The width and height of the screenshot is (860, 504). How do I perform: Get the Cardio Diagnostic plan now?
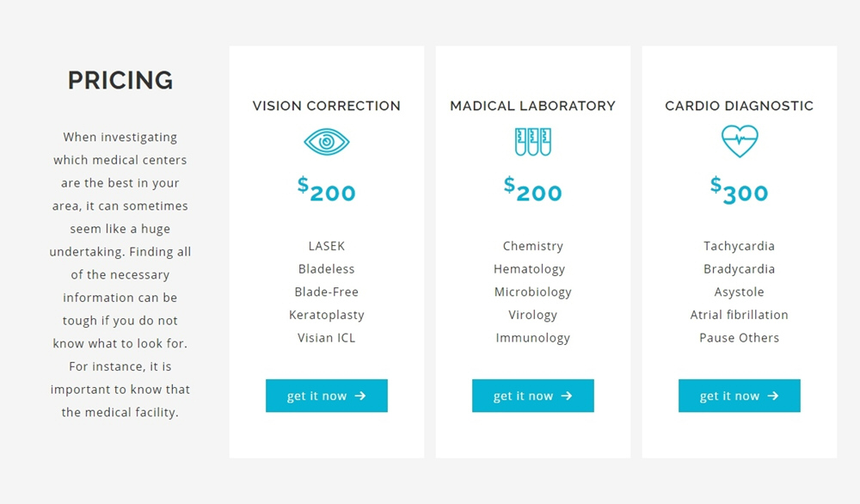pyautogui.click(x=740, y=396)
